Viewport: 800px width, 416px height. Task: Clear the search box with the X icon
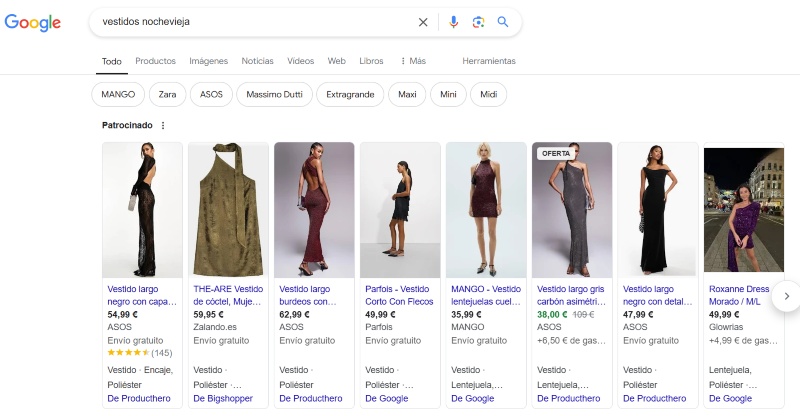423,22
